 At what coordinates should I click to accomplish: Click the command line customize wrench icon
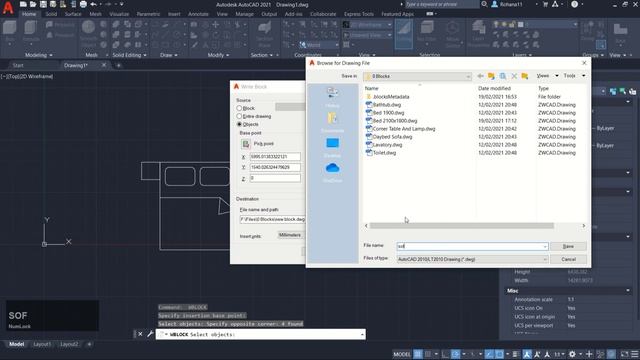[150, 334]
